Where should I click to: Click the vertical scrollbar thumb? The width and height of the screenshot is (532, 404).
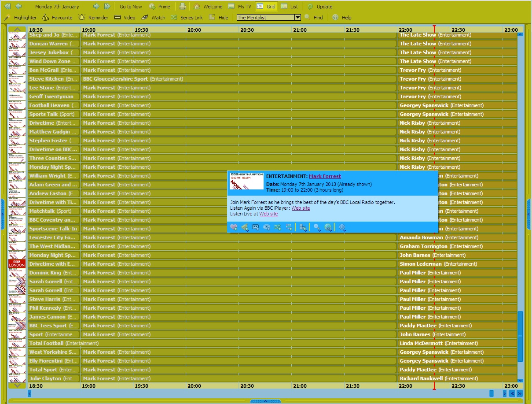point(521,337)
